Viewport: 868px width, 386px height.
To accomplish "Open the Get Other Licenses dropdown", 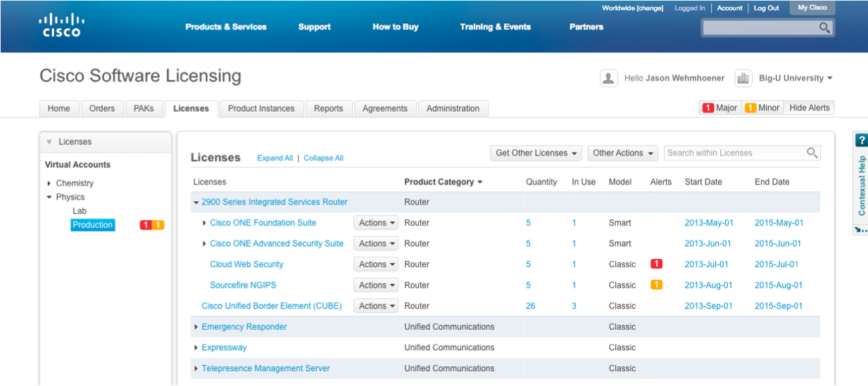I will [536, 153].
